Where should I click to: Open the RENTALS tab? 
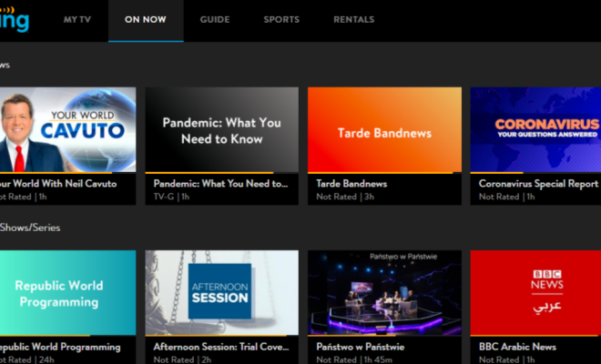pyautogui.click(x=354, y=19)
